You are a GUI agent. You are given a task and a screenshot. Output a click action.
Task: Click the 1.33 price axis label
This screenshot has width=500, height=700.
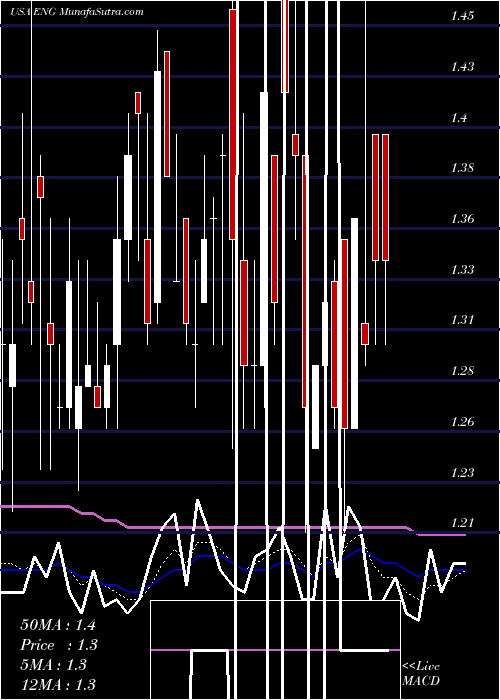click(x=462, y=270)
